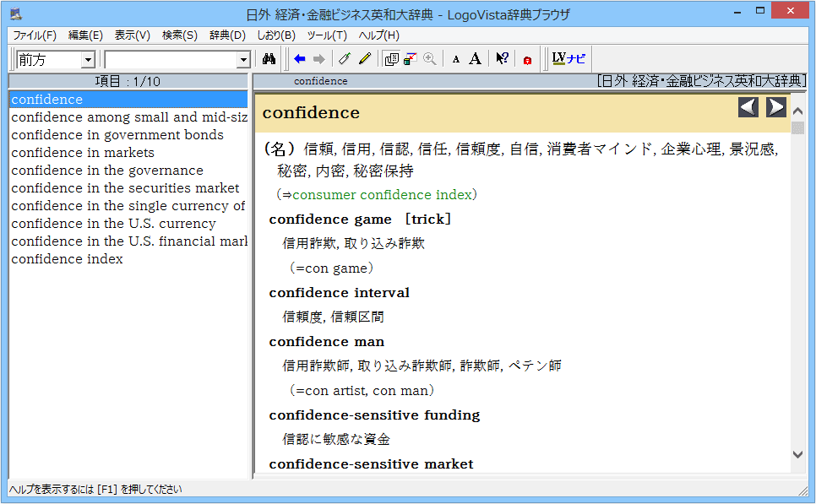Select 'confidence in government bonds' entry
The image size is (816, 504).
(117, 135)
